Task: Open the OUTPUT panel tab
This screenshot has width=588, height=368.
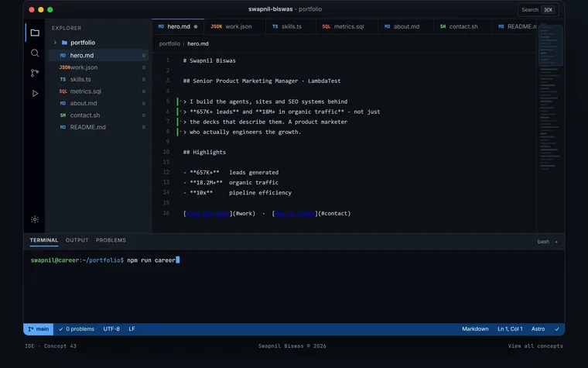Action: coord(77,240)
